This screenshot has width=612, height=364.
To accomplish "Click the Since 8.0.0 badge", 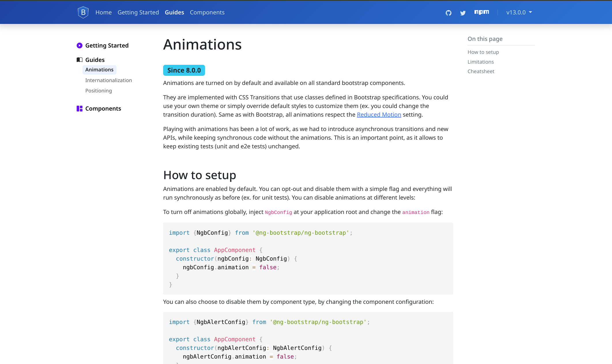I will tap(184, 70).
